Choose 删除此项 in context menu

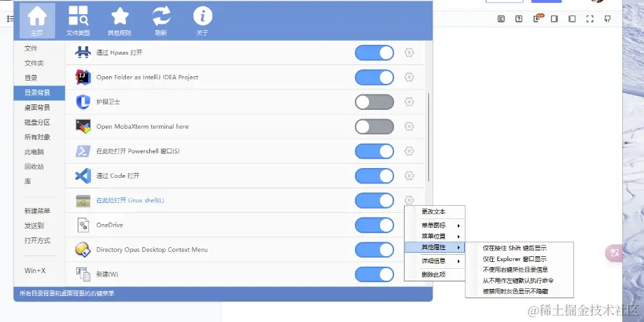(x=435, y=275)
